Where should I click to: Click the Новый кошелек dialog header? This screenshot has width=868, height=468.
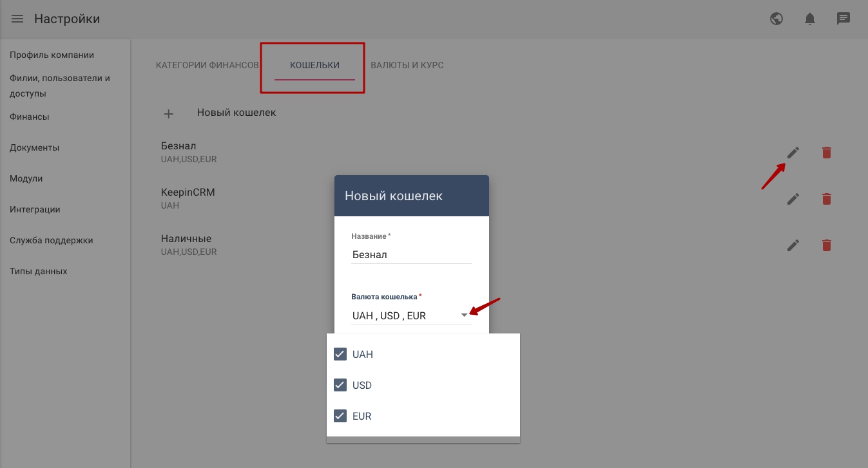point(412,196)
